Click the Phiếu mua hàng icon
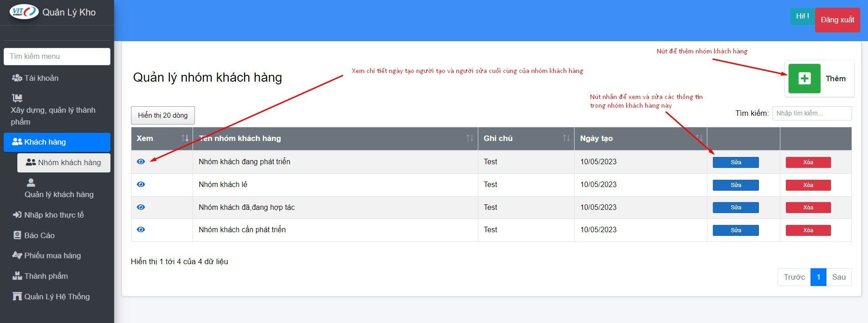 [17, 255]
